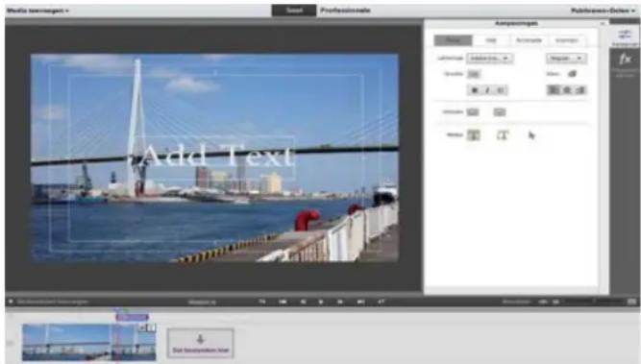This screenshot has height=364, width=641.
Task: Select the first bridge clip thumbnail
Action: point(66,342)
